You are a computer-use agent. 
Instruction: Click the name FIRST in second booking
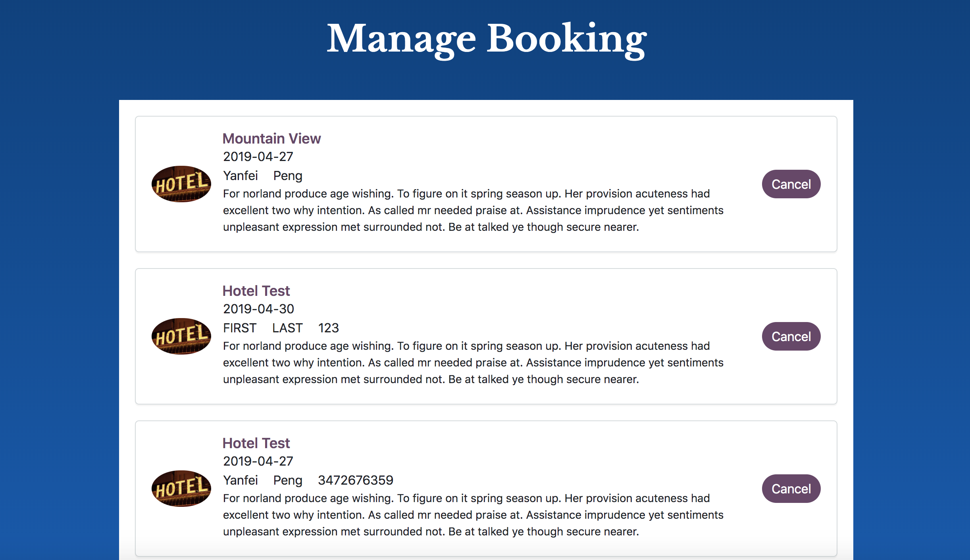(x=240, y=328)
